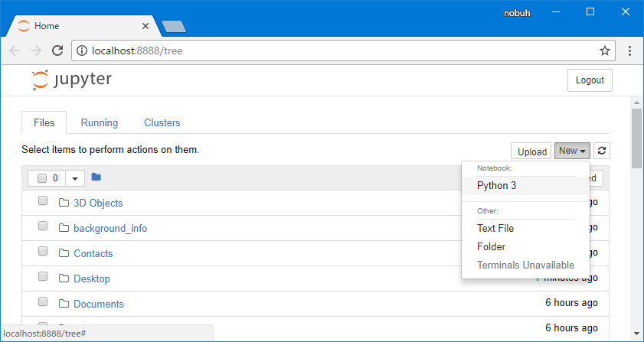Click the Contacts folder icon
This screenshot has width=644, height=342.
click(x=64, y=253)
